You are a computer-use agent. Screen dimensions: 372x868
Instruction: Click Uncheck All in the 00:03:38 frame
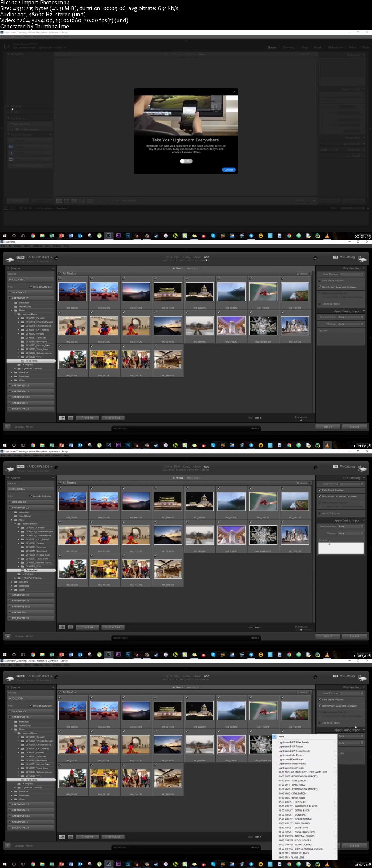[x=113, y=418]
